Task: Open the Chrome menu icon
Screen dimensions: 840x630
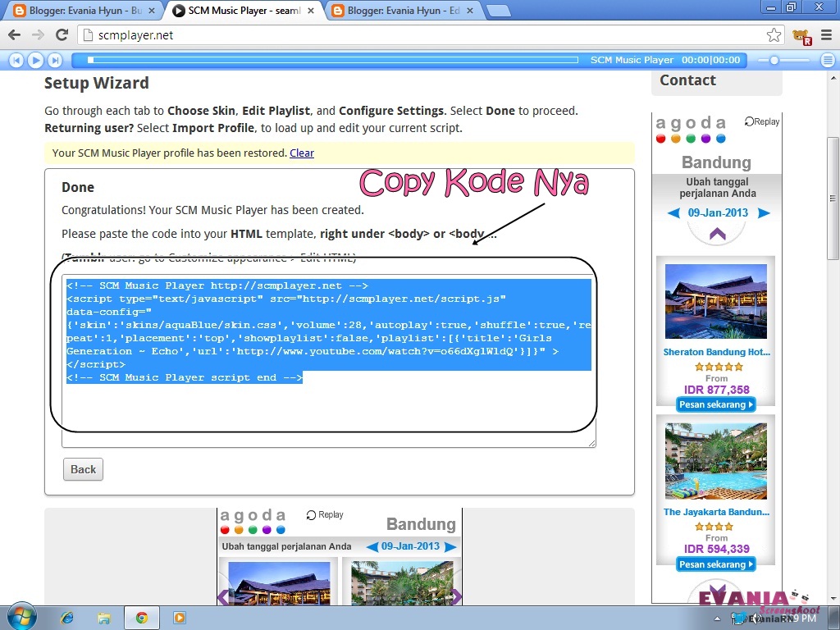Action: click(827, 35)
